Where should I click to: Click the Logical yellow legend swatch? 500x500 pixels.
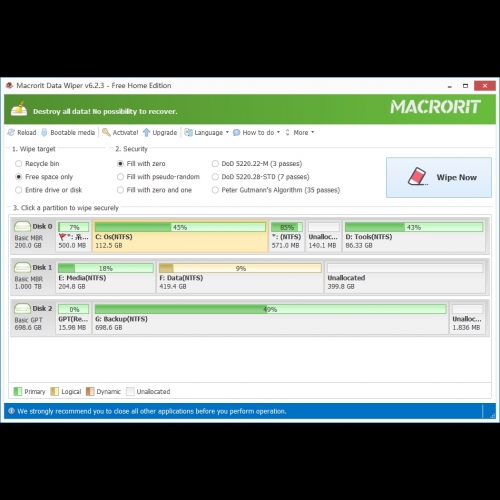pyautogui.click(x=55, y=391)
